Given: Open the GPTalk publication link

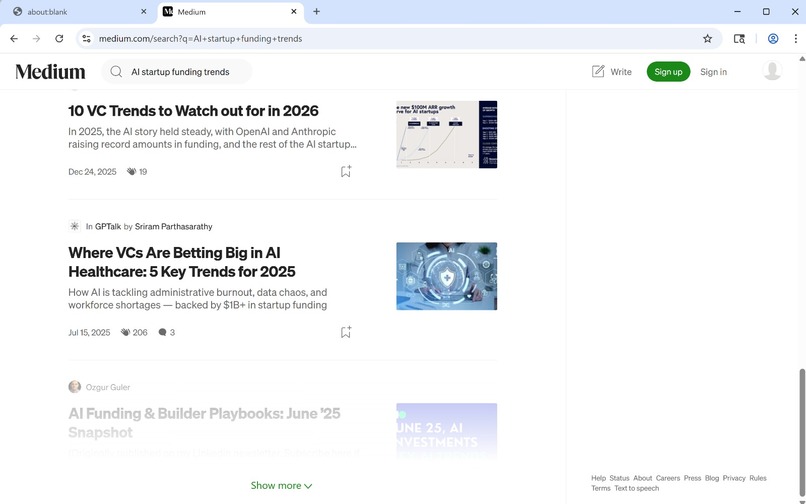Looking at the screenshot, I should click(x=108, y=226).
